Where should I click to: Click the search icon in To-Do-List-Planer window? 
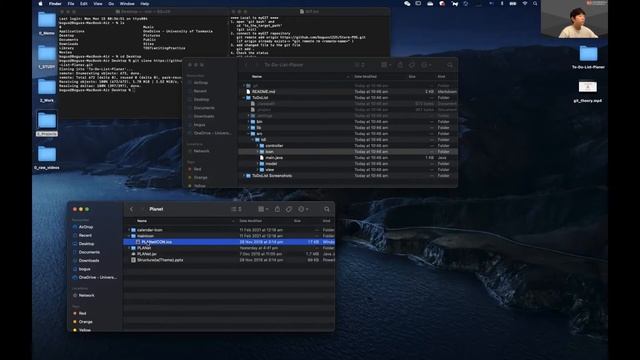450,65
